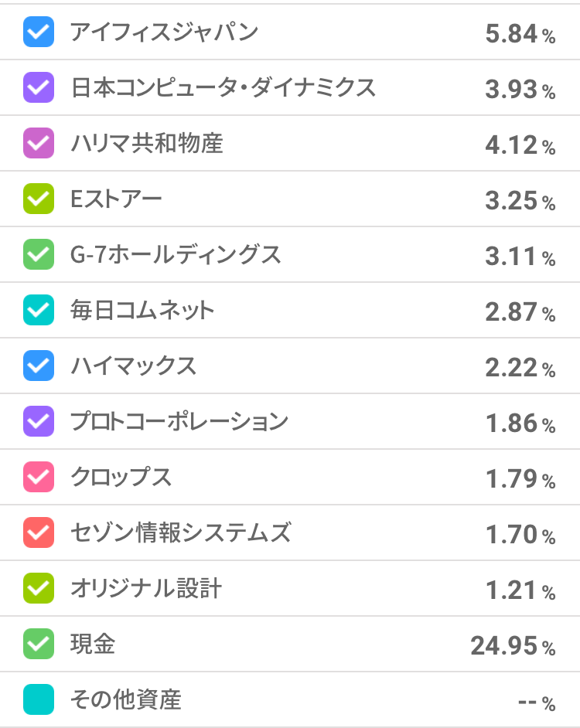The height and width of the screenshot is (728, 580).
Task: Disable the Eストアー checkbox
Action: (39, 199)
